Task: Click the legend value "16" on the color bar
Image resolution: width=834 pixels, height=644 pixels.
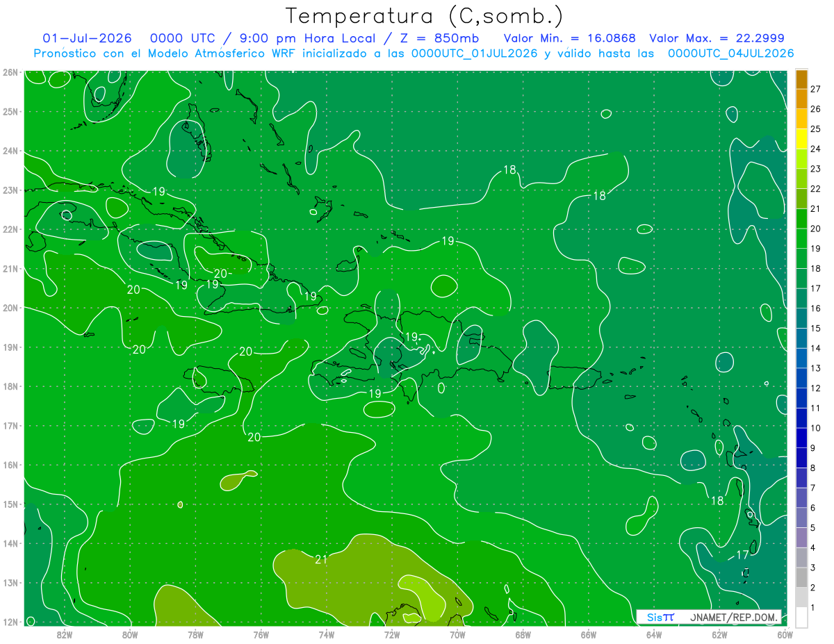Action: [x=816, y=308]
